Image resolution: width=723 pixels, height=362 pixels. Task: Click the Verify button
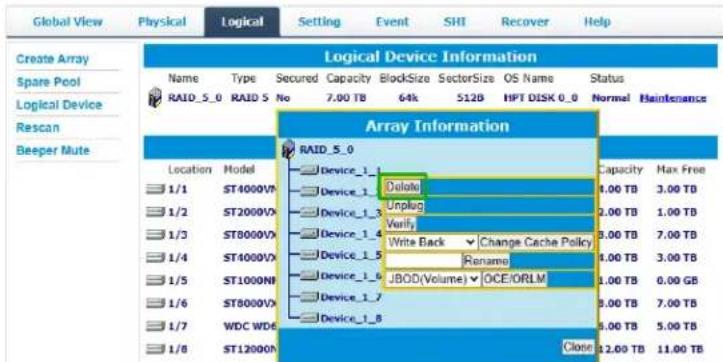pos(400,224)
